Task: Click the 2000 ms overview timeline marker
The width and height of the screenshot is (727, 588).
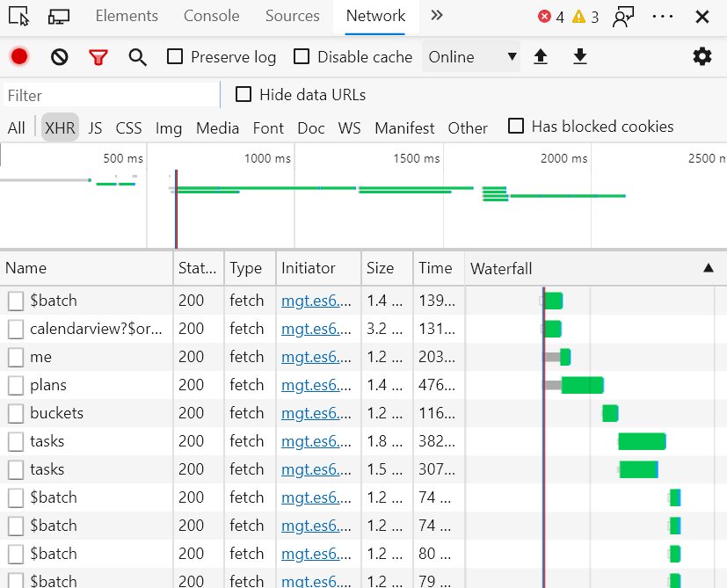Action: tap(563, 158)
